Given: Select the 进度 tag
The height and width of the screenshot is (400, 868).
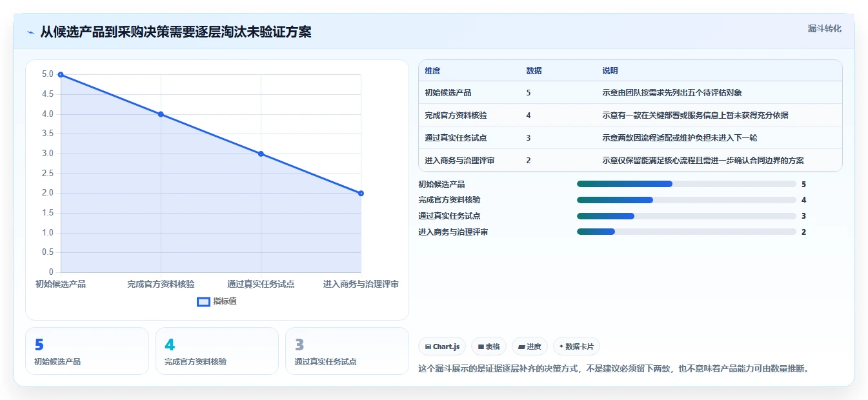Looking at the screenshot, I should click(x=530, y=346).
